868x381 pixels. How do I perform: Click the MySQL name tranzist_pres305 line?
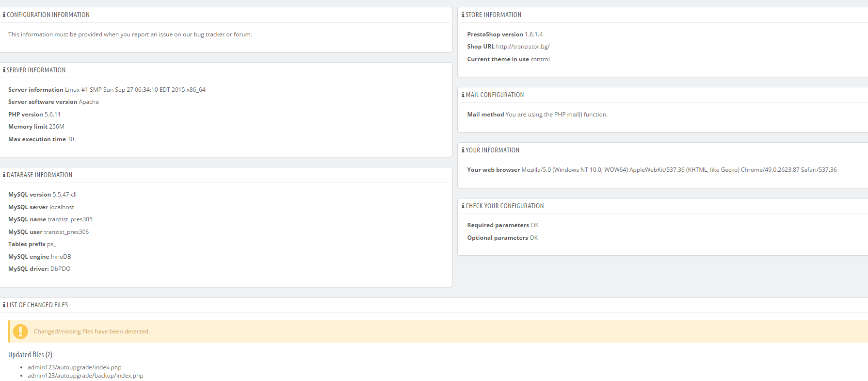click(x=50, y=219)
